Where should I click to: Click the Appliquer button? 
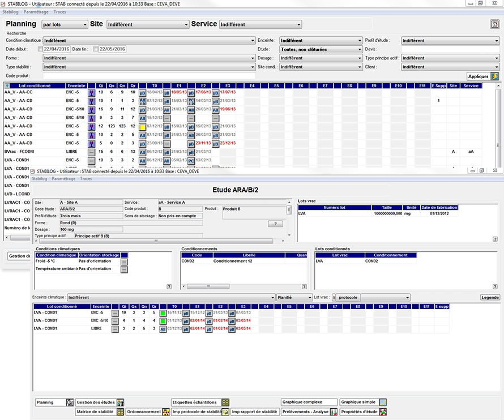pyautogui.click(x=483, y=76)
